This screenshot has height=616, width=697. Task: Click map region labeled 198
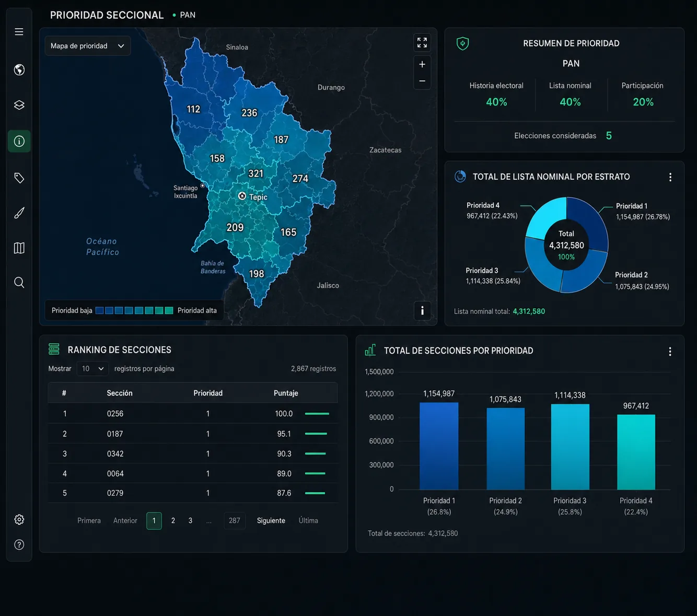click(257, 274)
